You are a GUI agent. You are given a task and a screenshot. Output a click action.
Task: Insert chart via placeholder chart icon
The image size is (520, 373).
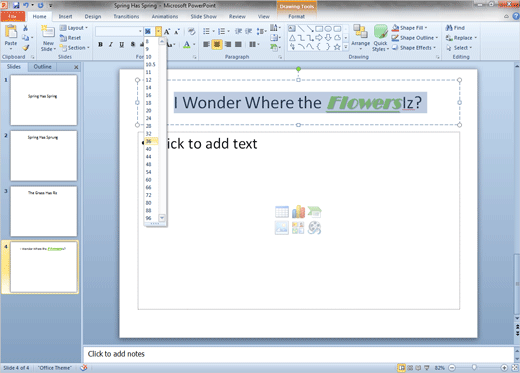[x=298, y=212]
